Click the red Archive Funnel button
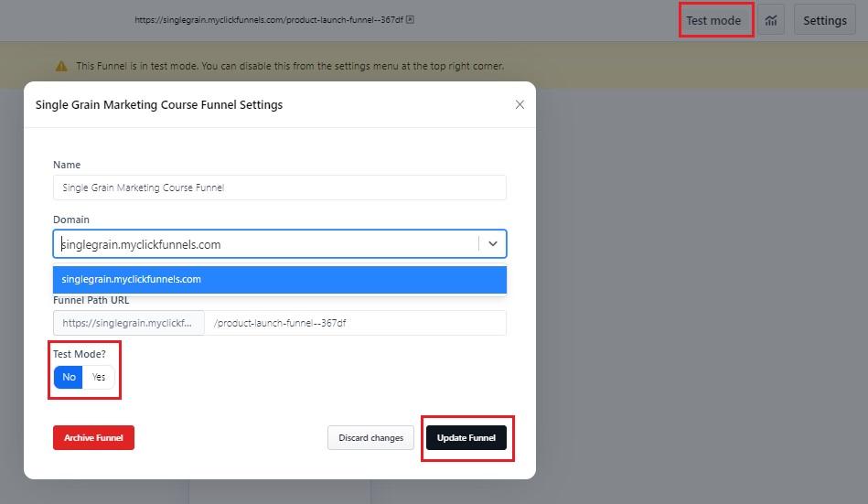868x504 pixels. [93, 438]
